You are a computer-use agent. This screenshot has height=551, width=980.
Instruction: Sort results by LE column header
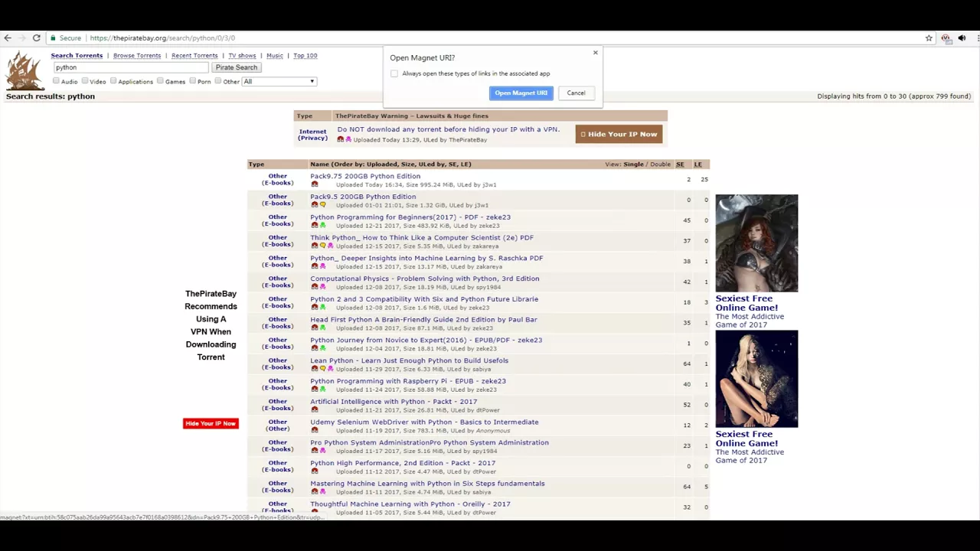(697, 164)
